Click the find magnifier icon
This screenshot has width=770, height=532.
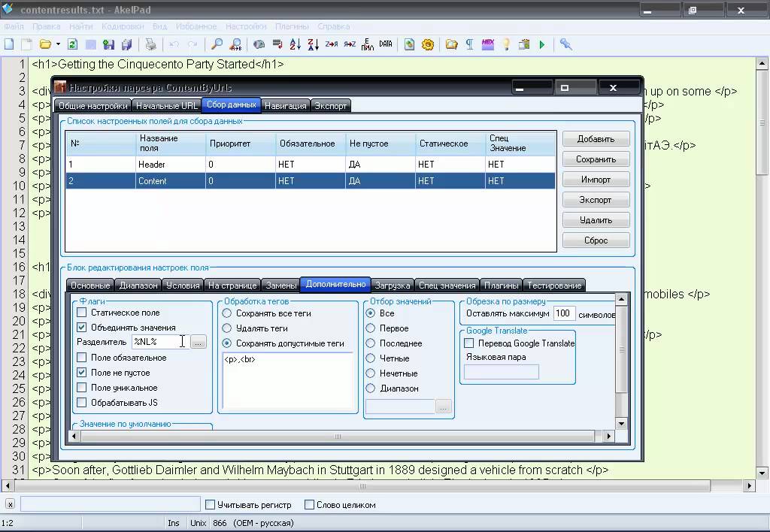(x=217, y=44)
